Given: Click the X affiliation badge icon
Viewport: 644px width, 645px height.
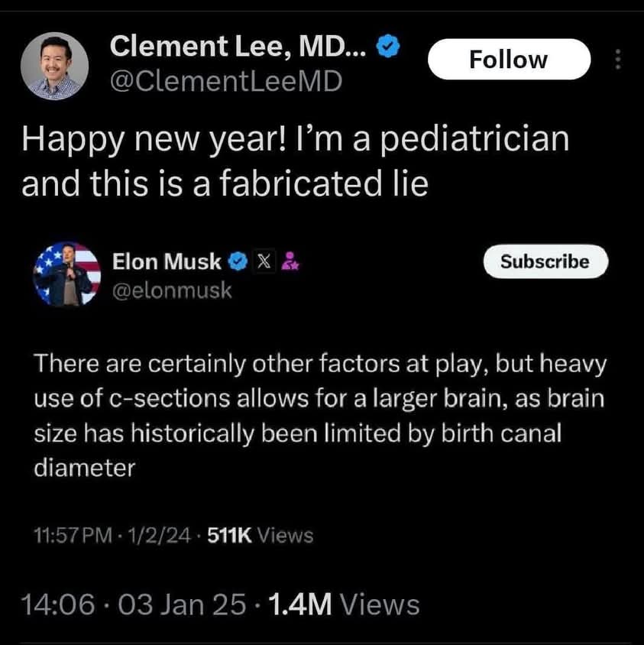Looking at the screenshot, I should [262, 262].
